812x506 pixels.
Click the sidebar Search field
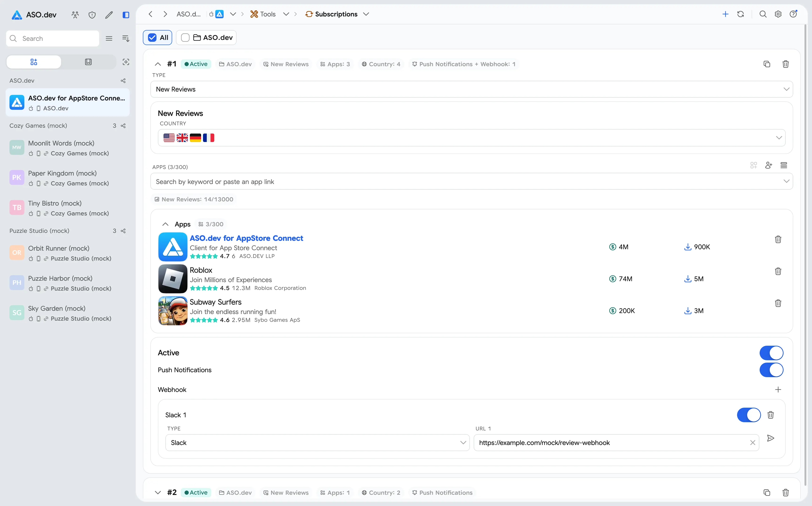point(53,38)
